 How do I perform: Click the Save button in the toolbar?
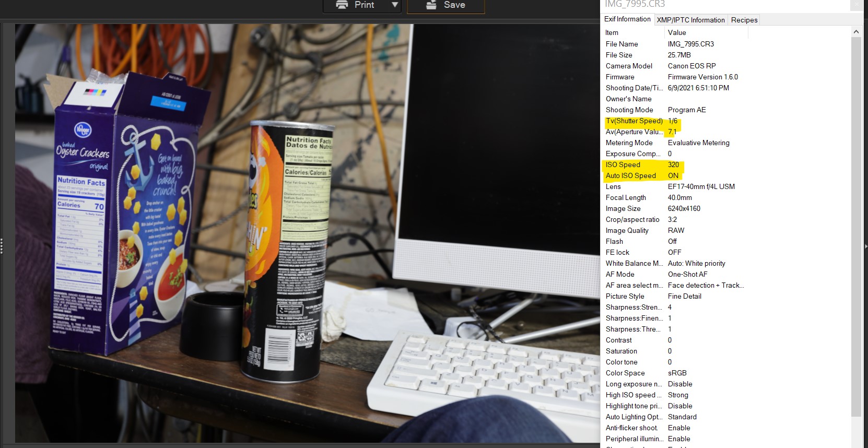click(445, 5)
